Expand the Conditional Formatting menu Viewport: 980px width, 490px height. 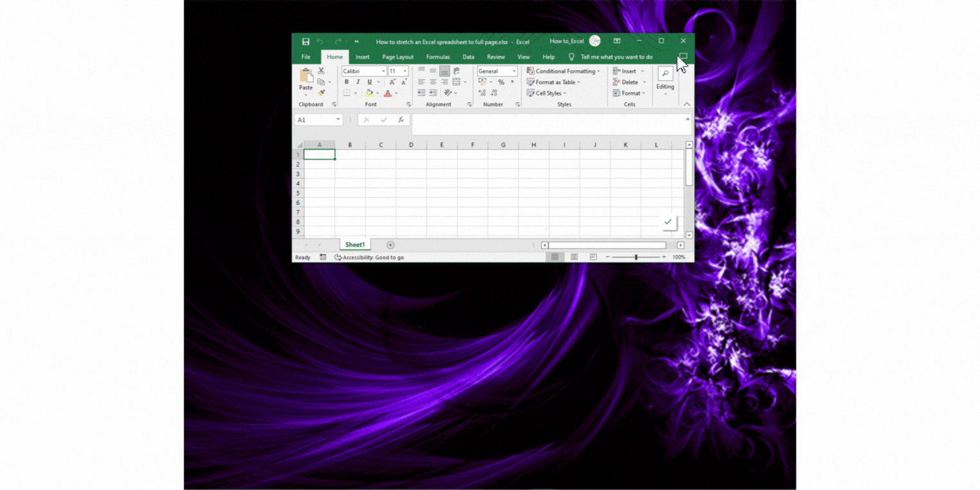[563, 71]
